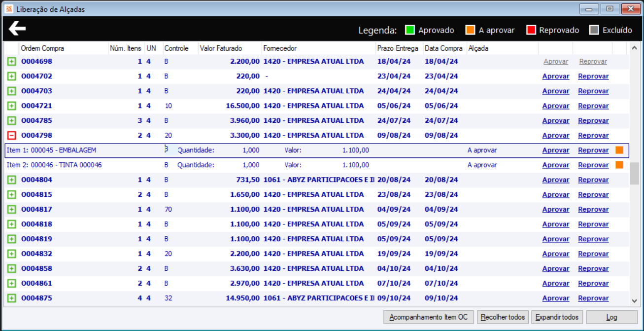Click scrollbar up arrow in orders list
Screen dimensions: 644x331
(635, 48)
